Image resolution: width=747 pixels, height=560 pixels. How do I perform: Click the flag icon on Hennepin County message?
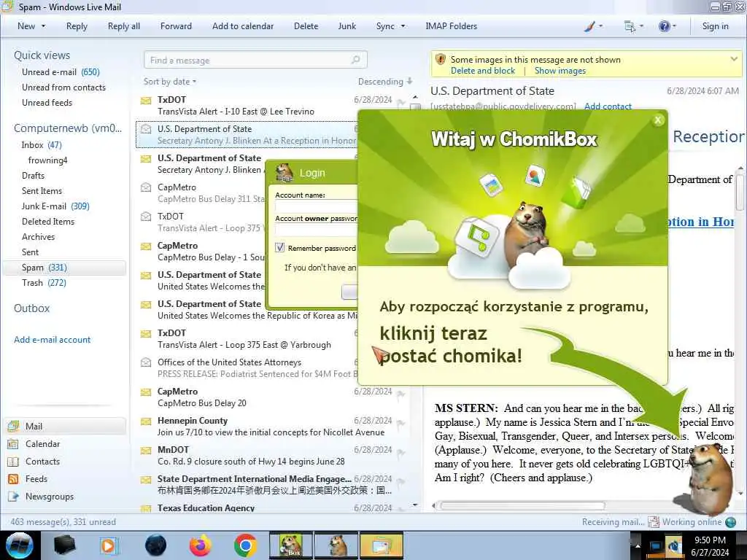[x=401, y=424]
